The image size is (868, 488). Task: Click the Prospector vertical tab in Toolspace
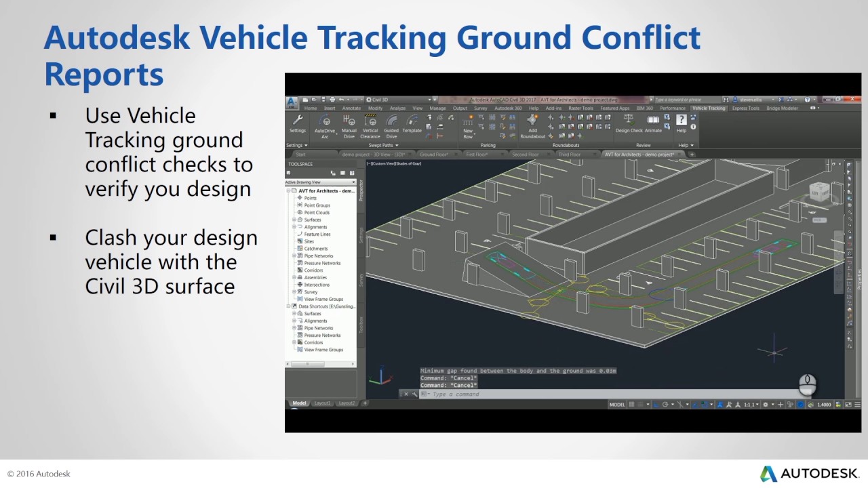361,190
